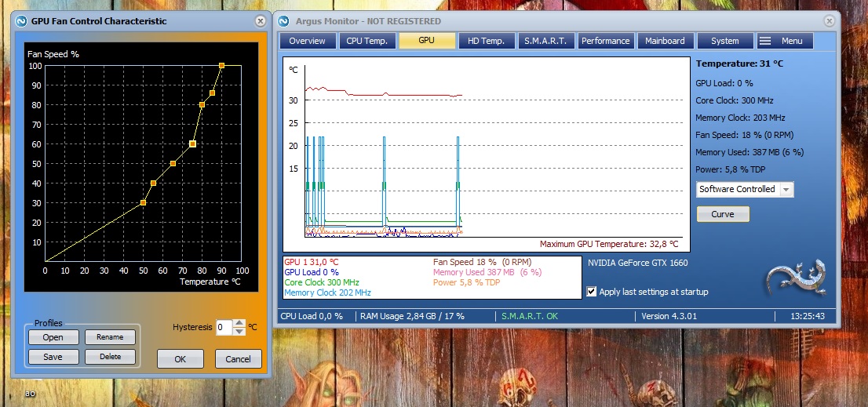This screenshot has width=868, height=407.
Task: Cancel the fan control dialog
Action: 238,359
